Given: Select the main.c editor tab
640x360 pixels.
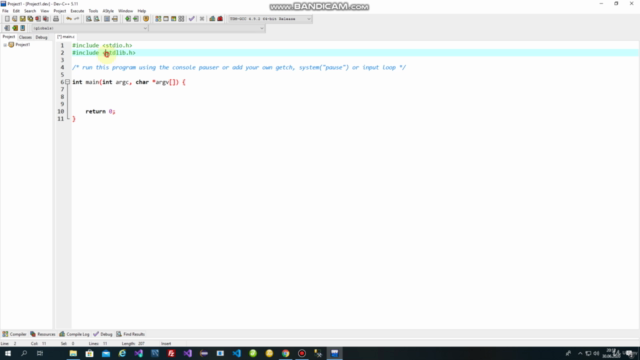Looking at the screenshot, I should pos(66,37).
